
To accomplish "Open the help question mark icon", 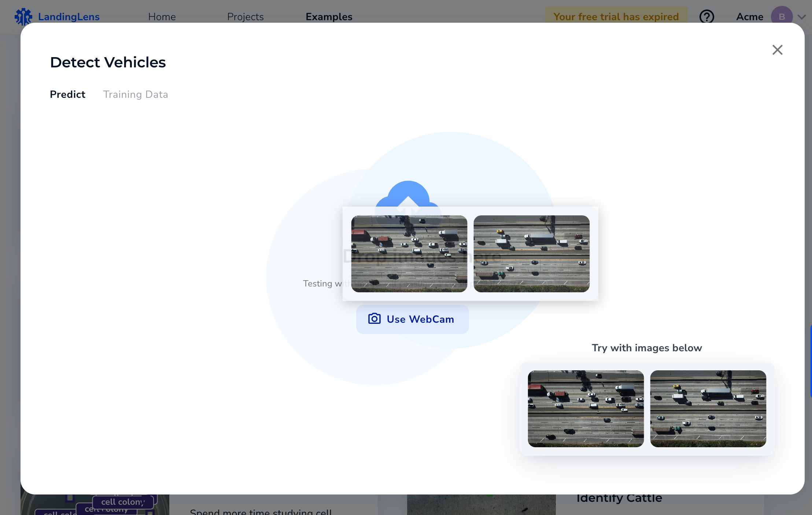I will pos(706,16).
